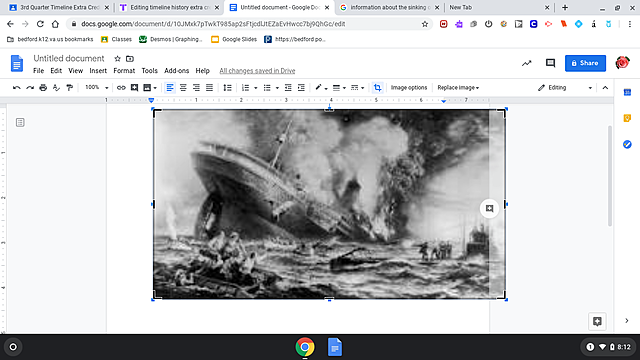640x360 pixels.
Task: Run spelling and grammar check
Action: [56, 87]
